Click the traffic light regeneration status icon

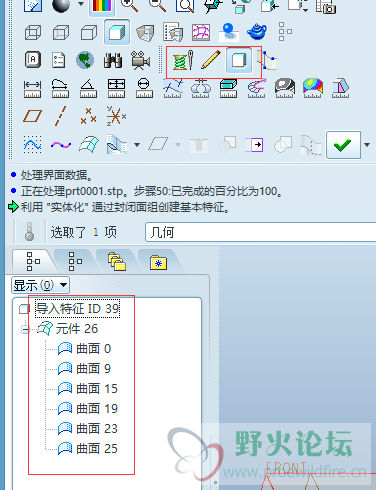30,231
